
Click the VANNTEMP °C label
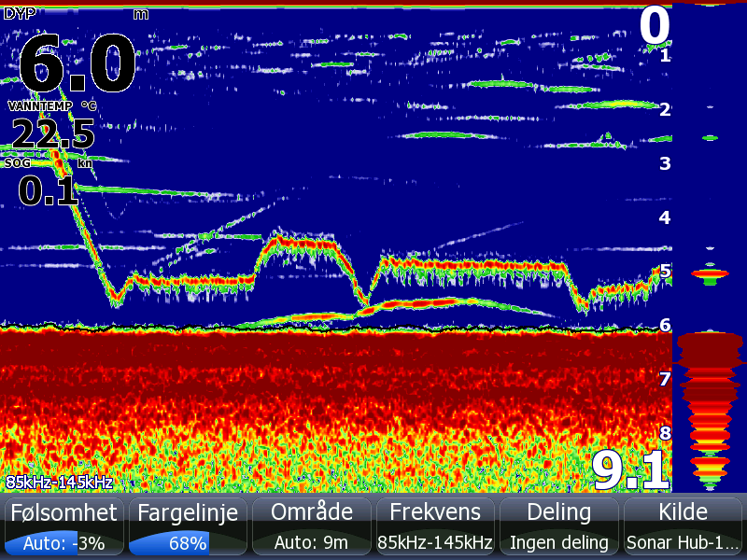point(52,105)
